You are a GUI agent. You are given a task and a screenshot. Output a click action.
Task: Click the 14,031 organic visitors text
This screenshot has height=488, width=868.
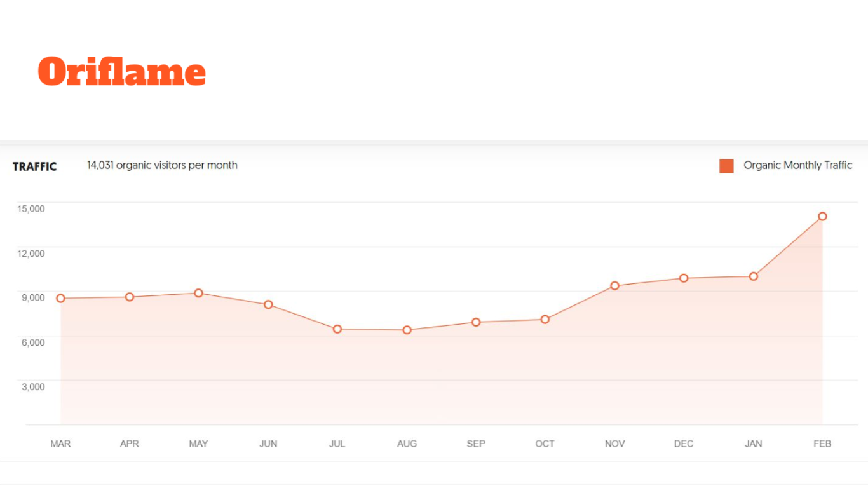pos(162,165)
